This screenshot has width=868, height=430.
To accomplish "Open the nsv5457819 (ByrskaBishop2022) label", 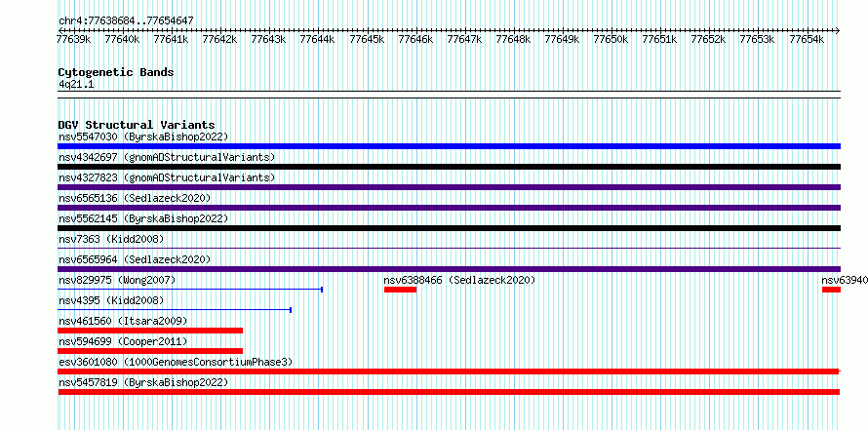I will pyautogui.click(x=143, y=382).
